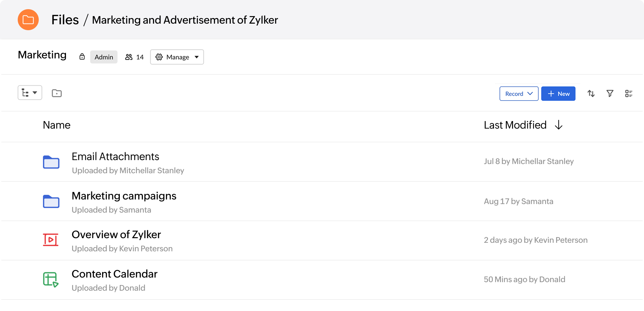Open the filter funnel icon
The height and width of the screenshot is (311, 644).
[x=610, y=94]
